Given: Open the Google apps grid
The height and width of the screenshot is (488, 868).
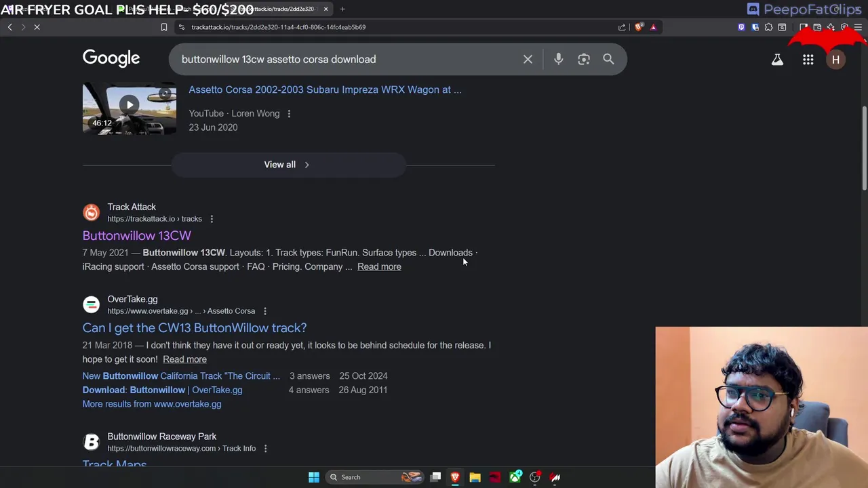Looking at the screenshot, I should [808, 60].
